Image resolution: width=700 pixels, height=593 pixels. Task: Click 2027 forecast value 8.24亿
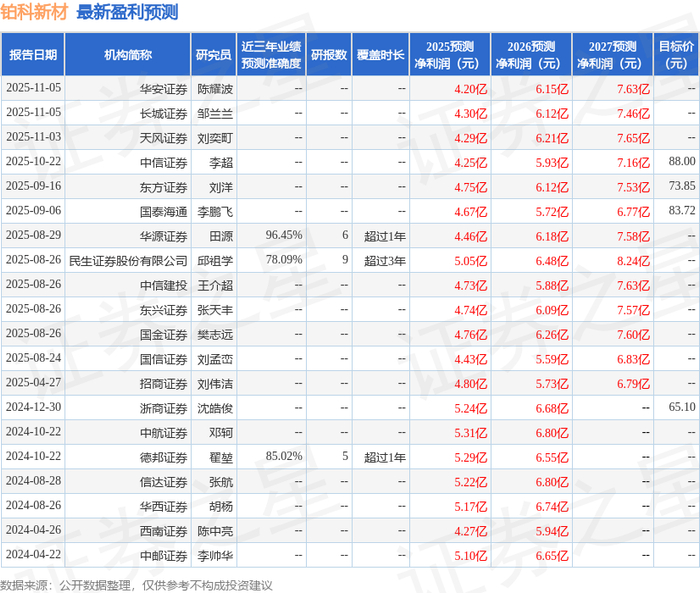(633, 261)
